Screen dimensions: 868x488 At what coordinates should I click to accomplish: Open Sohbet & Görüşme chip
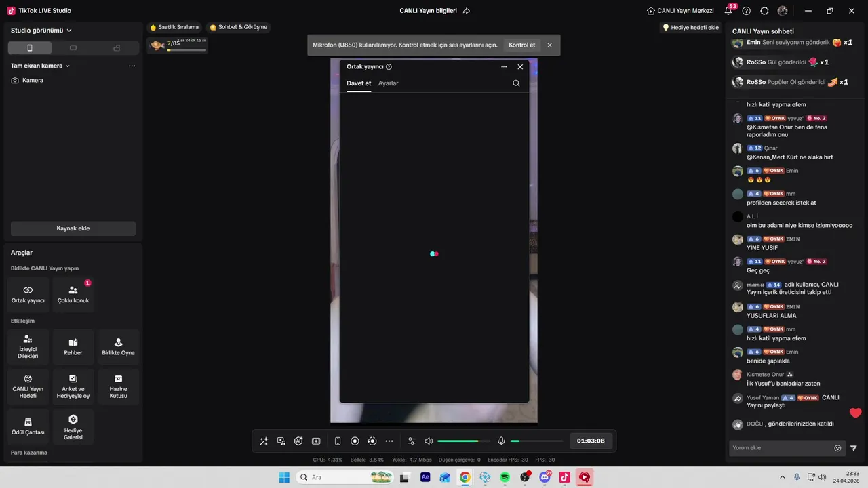tap(239, 27)
